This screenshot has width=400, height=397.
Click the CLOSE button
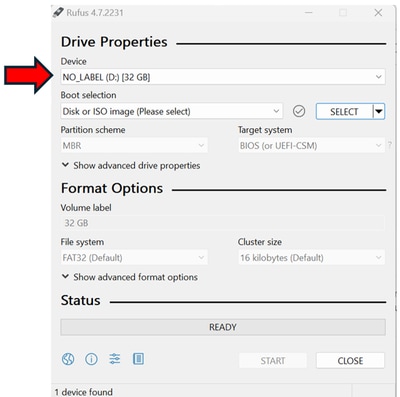point(350,361)
